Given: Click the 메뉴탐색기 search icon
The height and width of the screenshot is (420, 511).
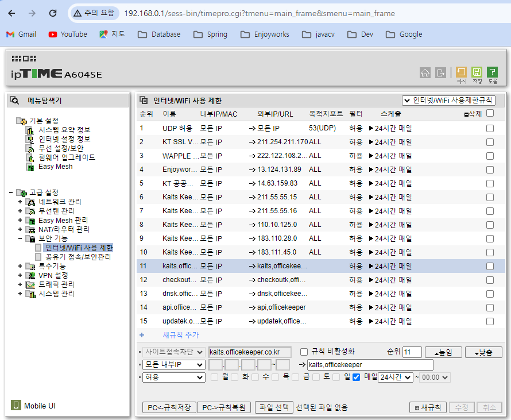Looking at the screenshot, I should [14, 100].
